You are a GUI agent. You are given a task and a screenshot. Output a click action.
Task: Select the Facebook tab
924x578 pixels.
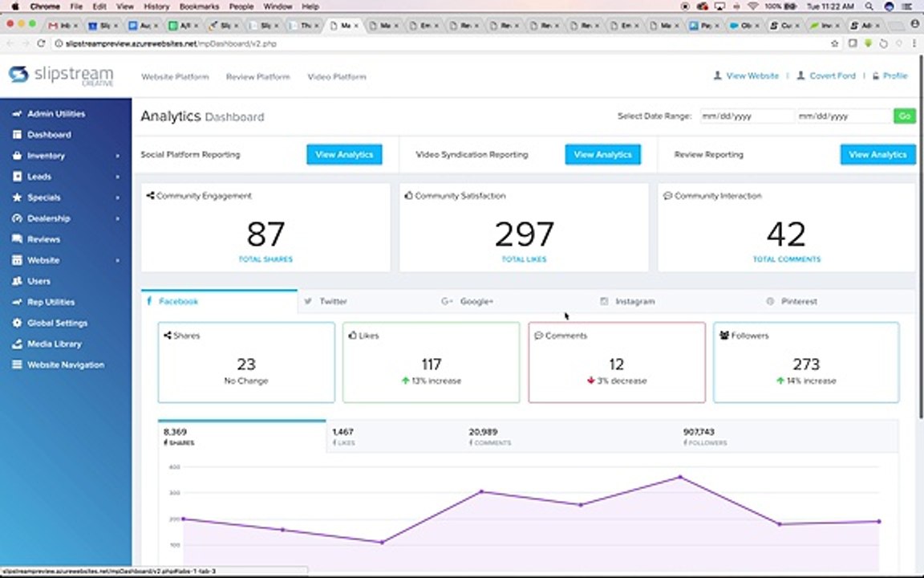coord(219,301)
